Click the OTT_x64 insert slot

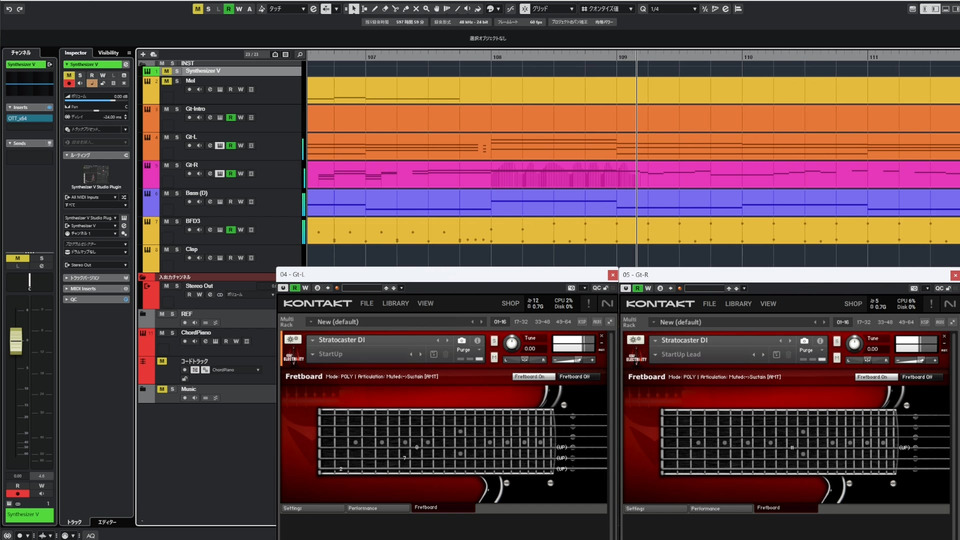(x=29, y=118)
